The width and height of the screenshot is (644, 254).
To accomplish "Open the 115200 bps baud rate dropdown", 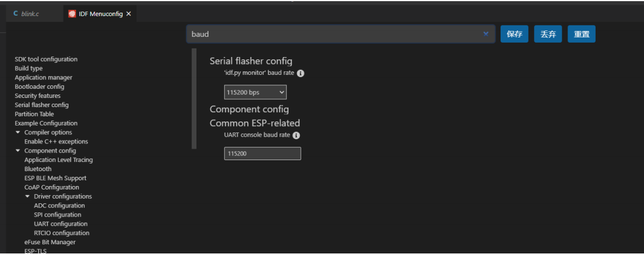I will pyautogui.click(x=255, y=92).
